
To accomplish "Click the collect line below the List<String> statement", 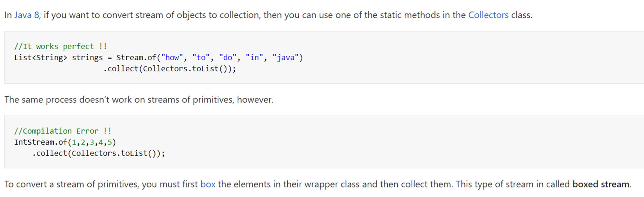I will pos(169,69).
